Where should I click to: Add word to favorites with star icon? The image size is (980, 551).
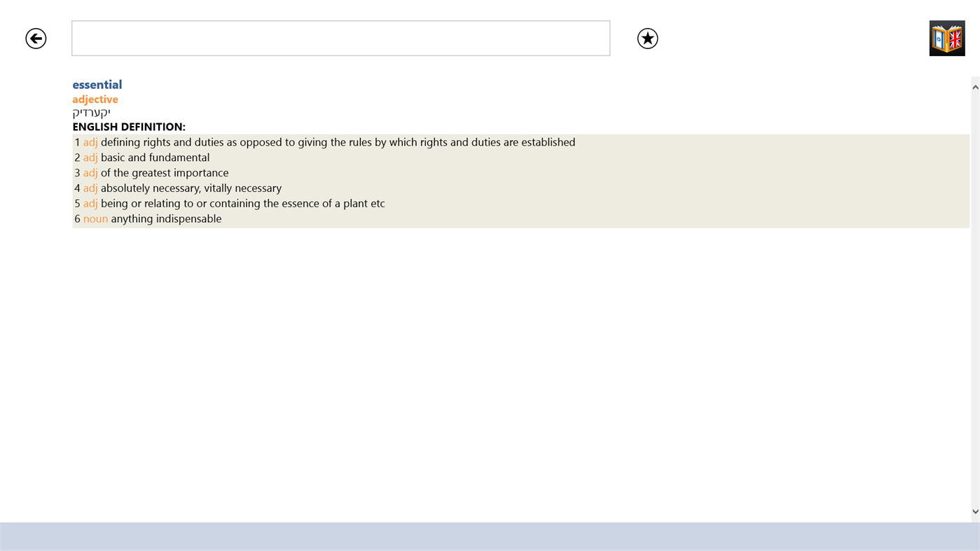(647, 39)
